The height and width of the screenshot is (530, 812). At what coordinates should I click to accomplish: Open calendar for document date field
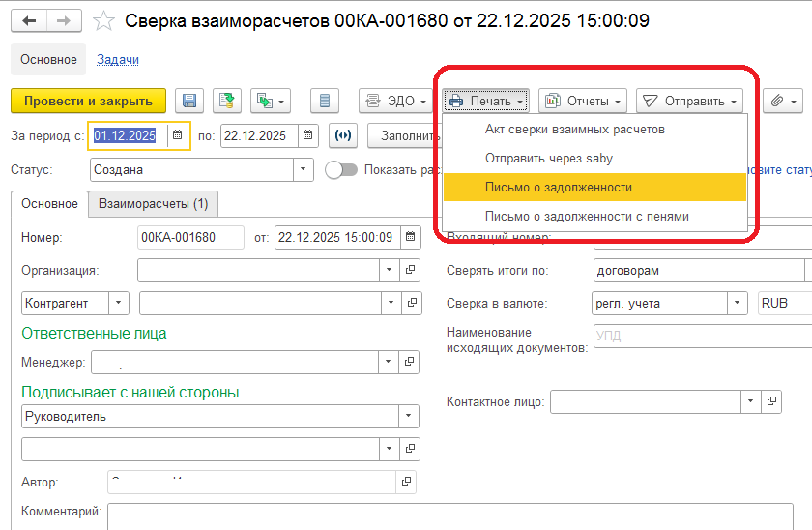tap(410, 237)
